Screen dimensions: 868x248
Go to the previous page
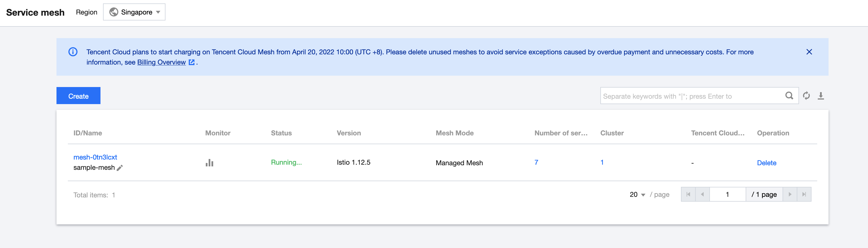pyautogui.click(x=702, y=194)
